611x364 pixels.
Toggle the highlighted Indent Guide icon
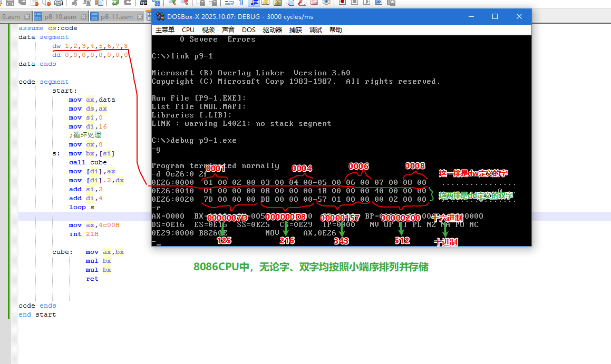pyautogui.click(x=254, y=2)
